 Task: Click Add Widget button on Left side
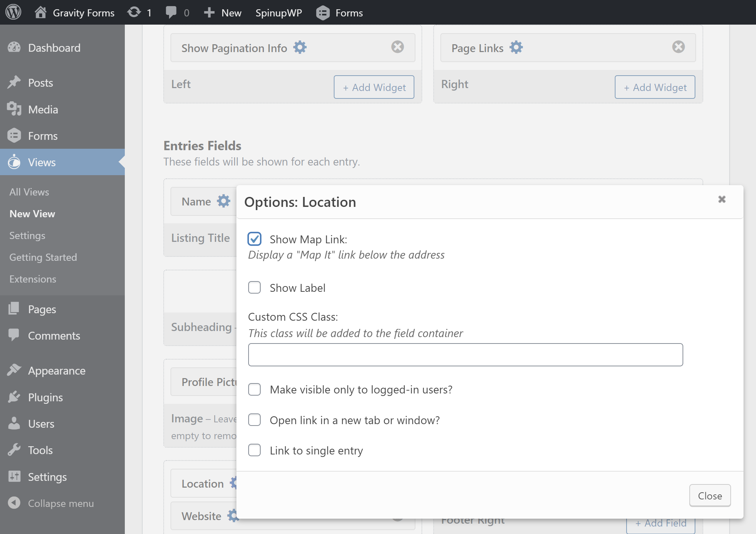[x=374, y=87]
